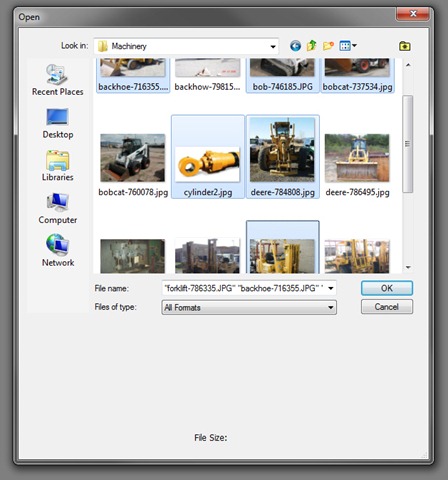Go up one folder level
448x480 pixels.
[x=311, y=45]
